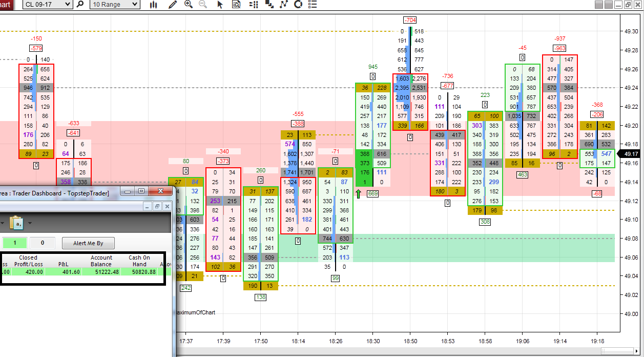Click the grey field showing 0 in dashboard
644x357 pixels.
(x=42, y=243)
